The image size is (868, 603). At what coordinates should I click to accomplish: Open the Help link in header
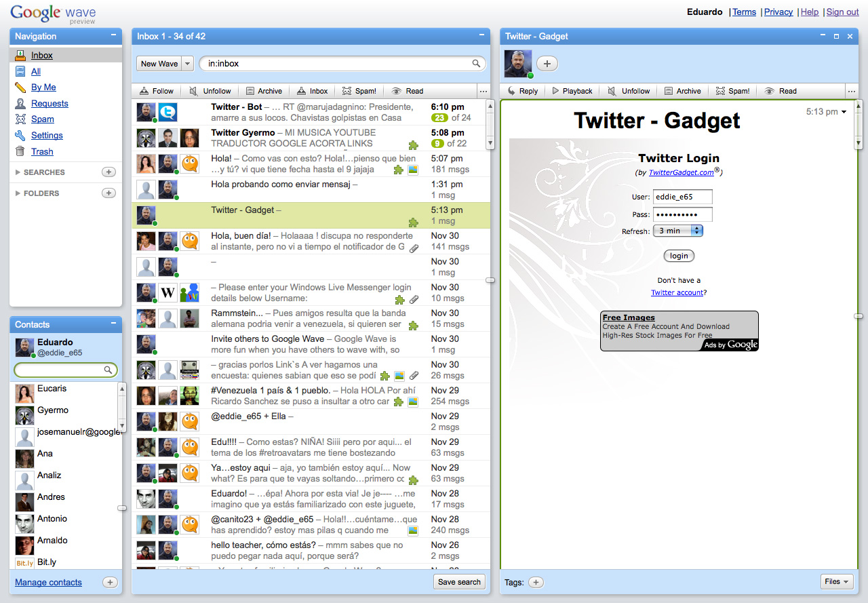[x=810, y=12]
